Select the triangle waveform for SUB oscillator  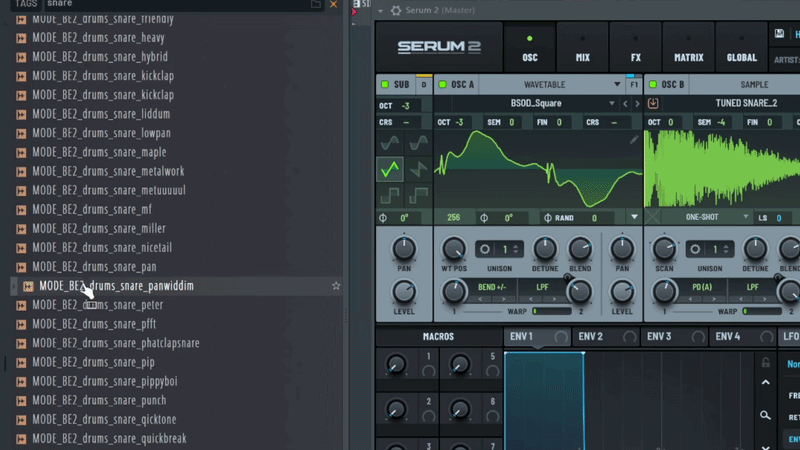point(390,170)
